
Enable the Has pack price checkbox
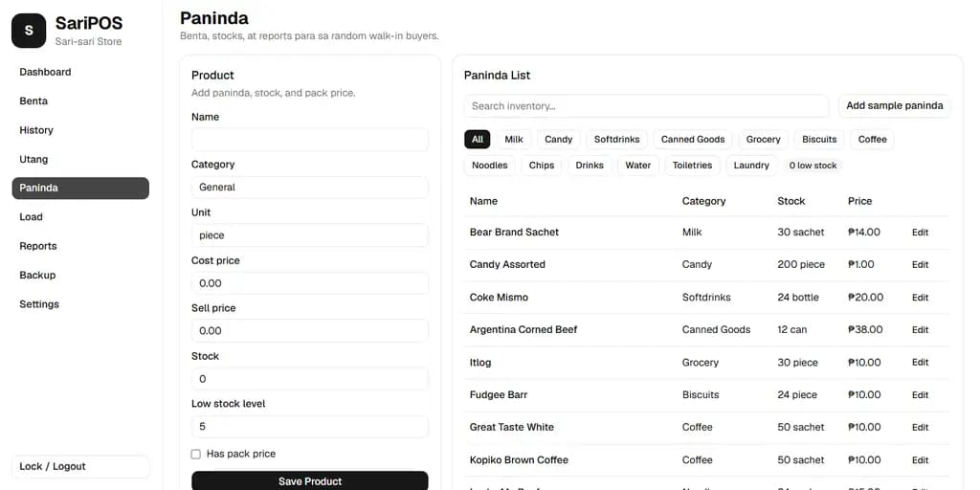point(195,455)
